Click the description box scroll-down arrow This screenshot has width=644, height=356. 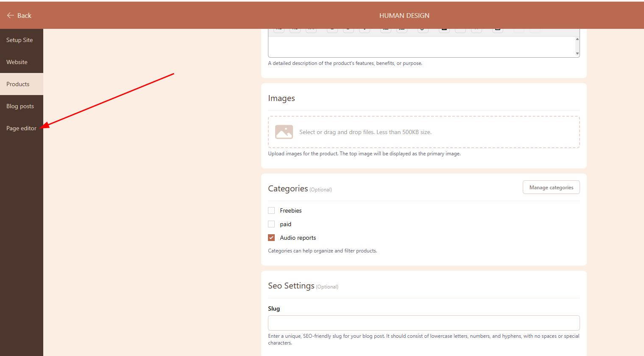577,53
